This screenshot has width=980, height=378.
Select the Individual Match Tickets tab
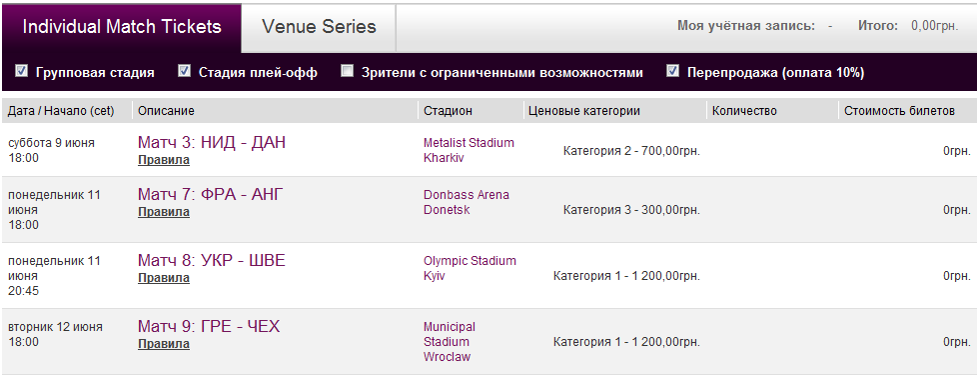point(122,27)
